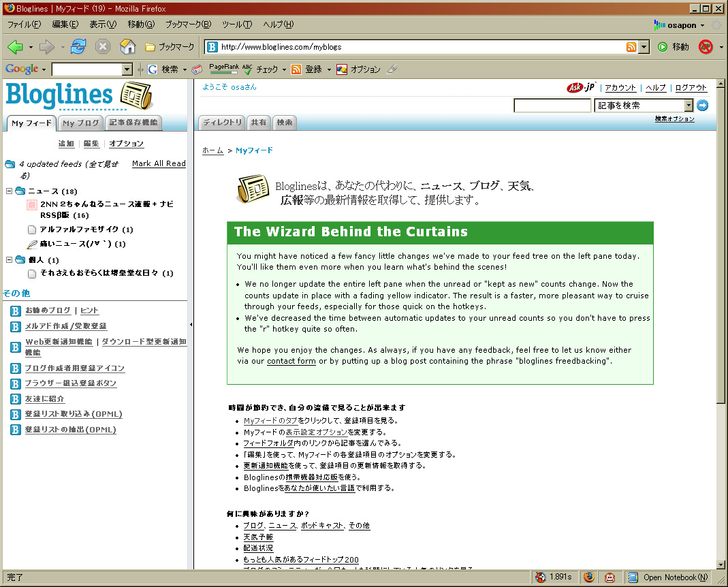Click the アカウント link

point(620,88)
